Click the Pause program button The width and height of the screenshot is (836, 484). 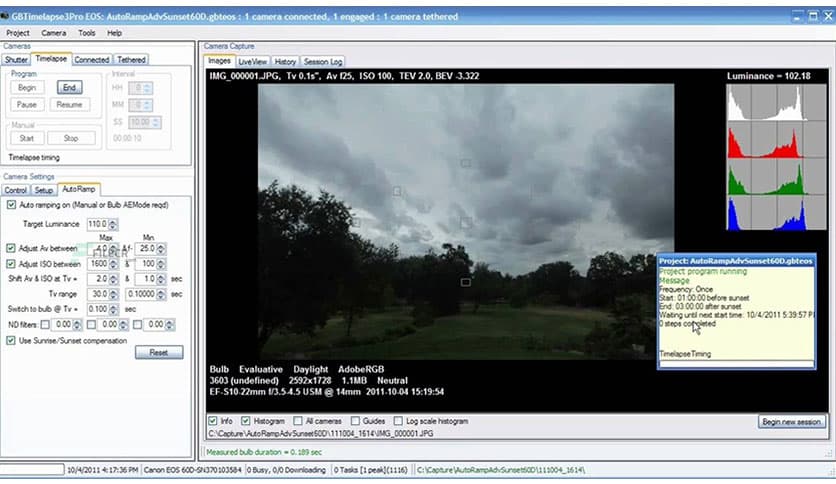pyautogui.click(x=27, y=104)
